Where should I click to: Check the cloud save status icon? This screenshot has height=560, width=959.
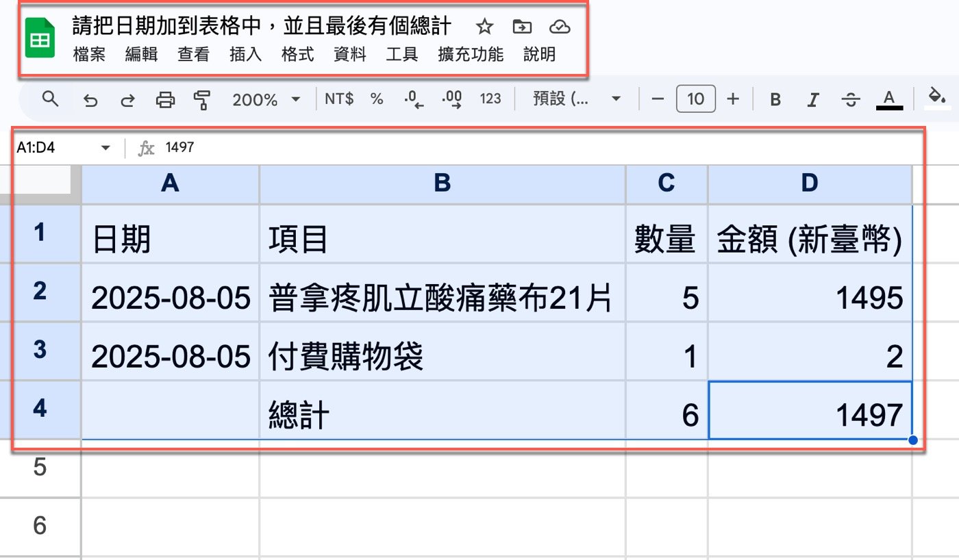coord(560,27)
